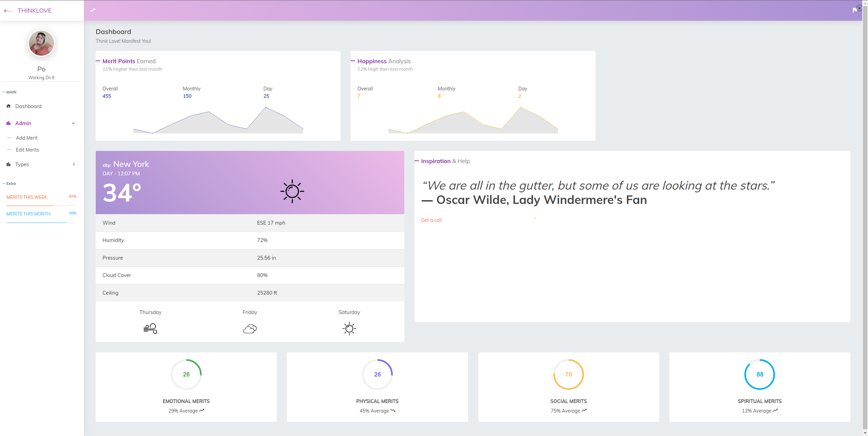Screen dimensions: 868x436
Task: Click Po's profile avatar photo
Action: click(x=41, y=43)
